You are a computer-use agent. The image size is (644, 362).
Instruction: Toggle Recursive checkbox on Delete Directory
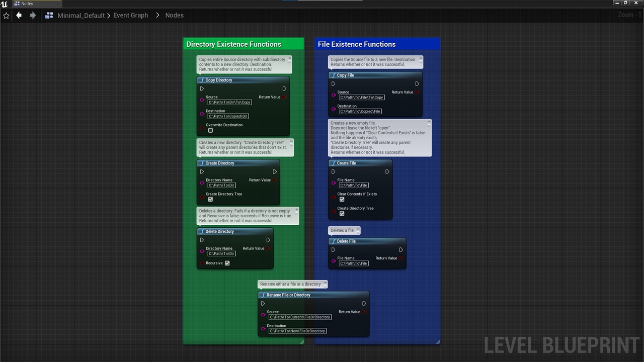(x=227, y=263)
